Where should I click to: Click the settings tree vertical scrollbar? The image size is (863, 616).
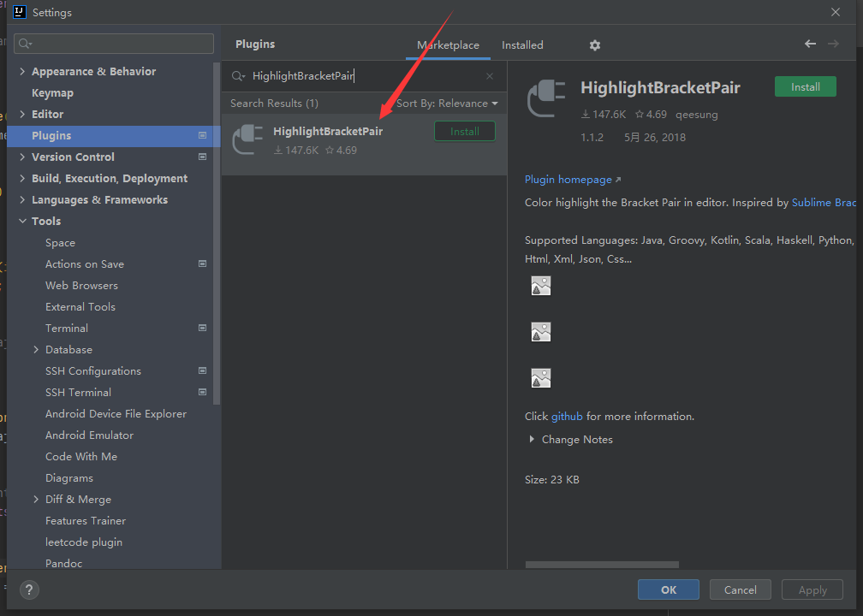217,234
